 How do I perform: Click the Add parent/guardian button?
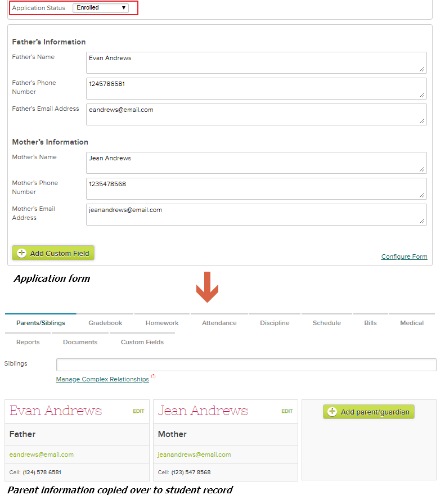pos(368,412)
